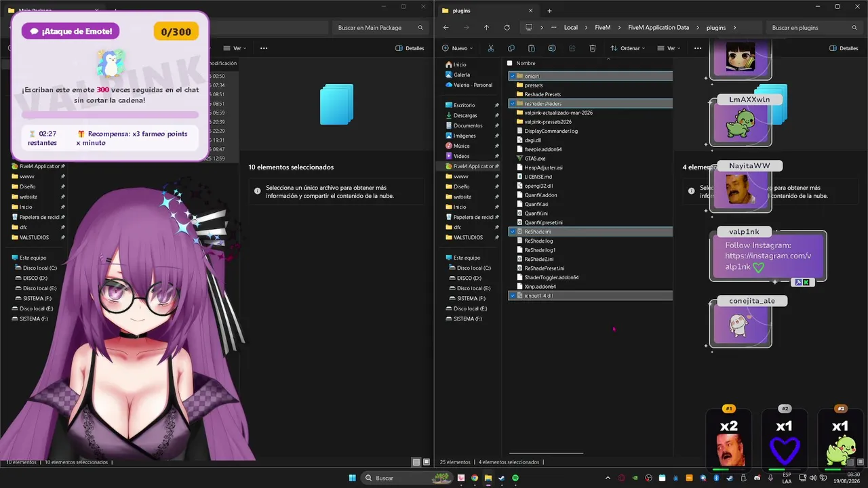Close the plugins tab

(x=530, y=10)
